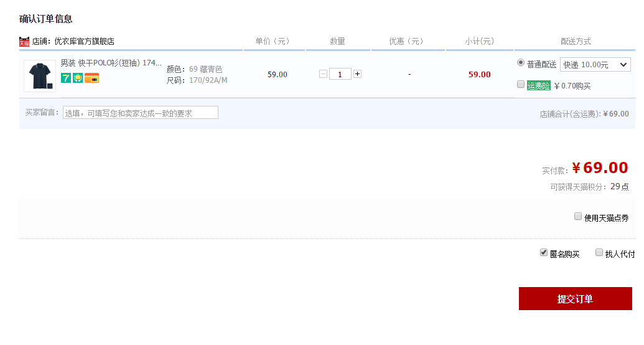Decrease quantity with the minus button

[x=323, y=74]
